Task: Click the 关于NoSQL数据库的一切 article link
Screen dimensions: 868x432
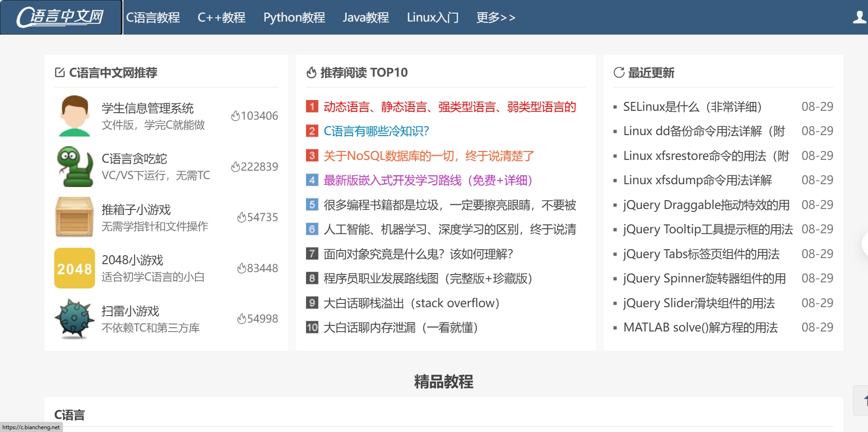Action: pos(428,156)
